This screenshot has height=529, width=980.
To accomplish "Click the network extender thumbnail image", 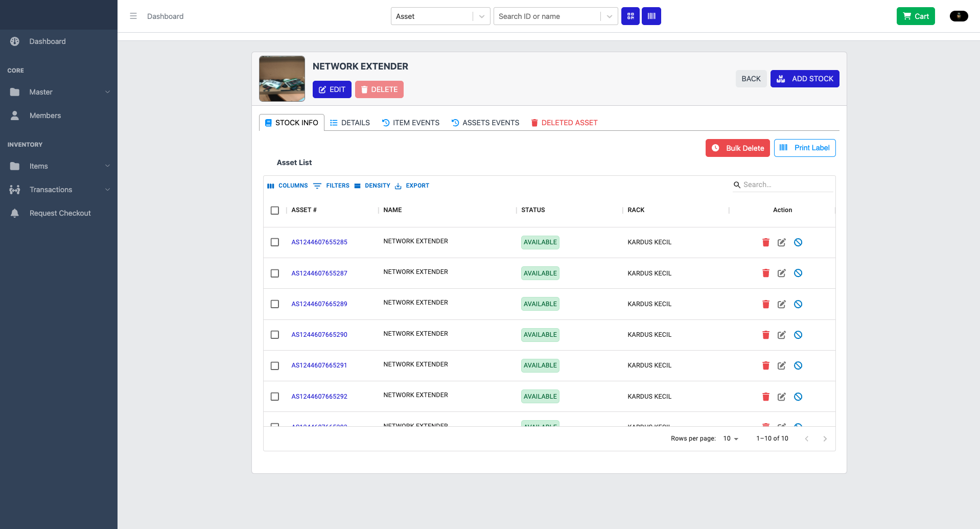I will click(x=282, y=79).
